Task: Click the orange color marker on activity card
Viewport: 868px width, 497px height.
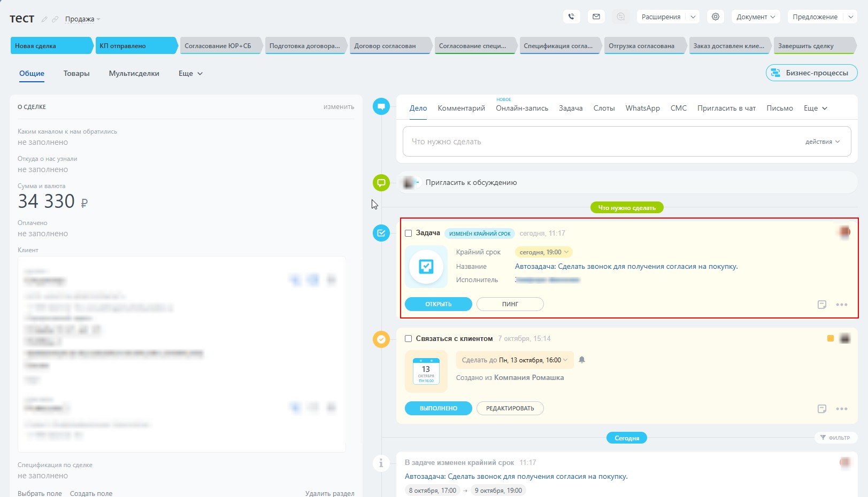Action: click(830, 338)
